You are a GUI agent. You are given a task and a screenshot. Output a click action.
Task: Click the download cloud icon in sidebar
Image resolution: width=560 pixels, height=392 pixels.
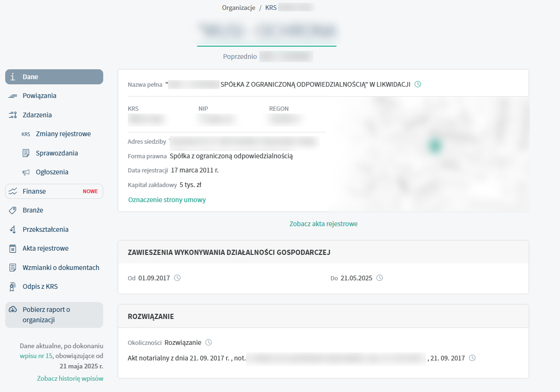(13, 310)
